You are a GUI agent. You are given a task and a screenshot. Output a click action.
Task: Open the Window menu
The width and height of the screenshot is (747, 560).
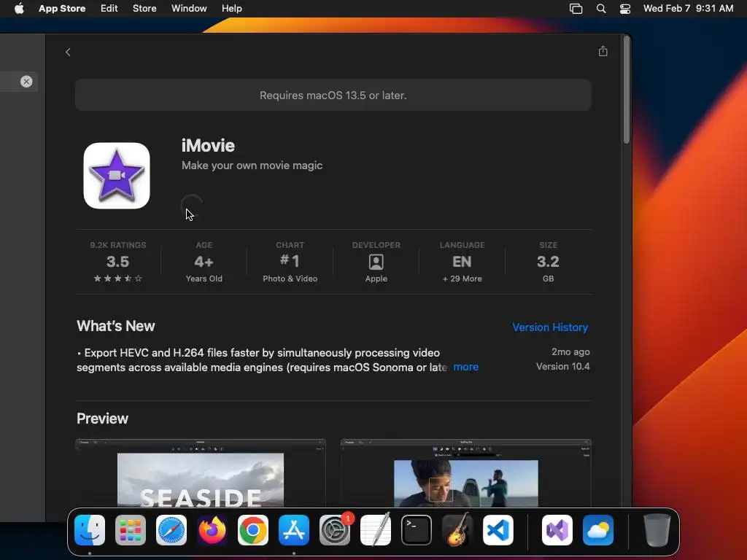(x=189, y=8)
